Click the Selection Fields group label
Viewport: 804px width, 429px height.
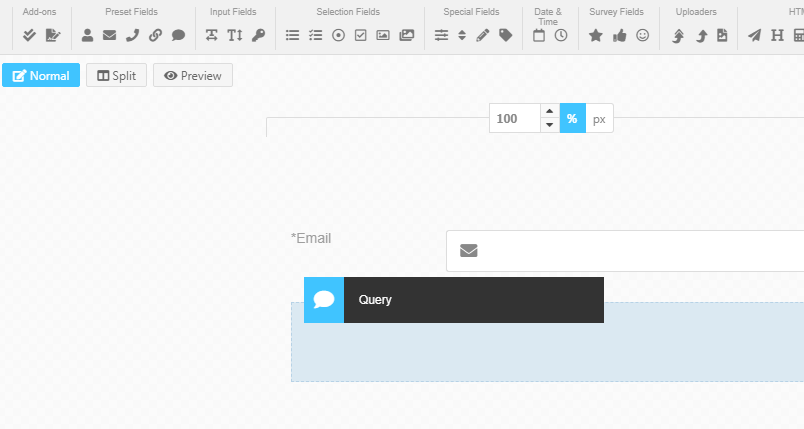(348, 12)
